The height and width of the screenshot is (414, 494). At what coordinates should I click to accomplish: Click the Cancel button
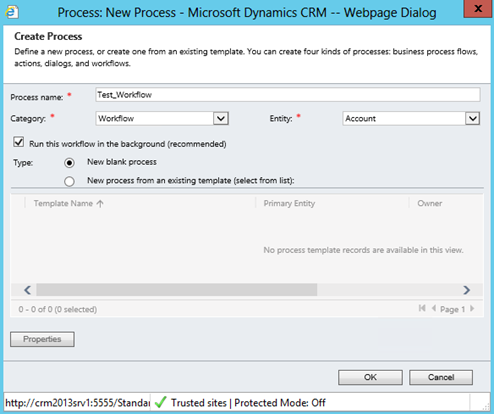click(441, 377)
